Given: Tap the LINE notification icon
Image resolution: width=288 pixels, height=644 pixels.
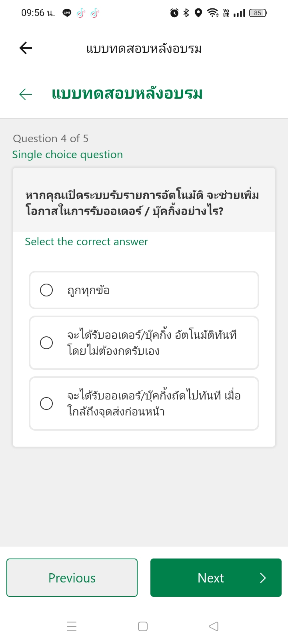Looking at the screenshot, I should (67, 13).
